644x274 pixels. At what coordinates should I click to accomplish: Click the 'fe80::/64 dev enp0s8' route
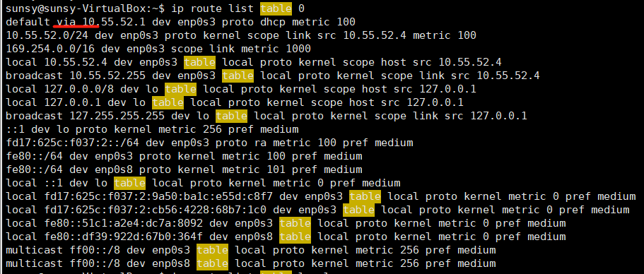tap(185, 169)
